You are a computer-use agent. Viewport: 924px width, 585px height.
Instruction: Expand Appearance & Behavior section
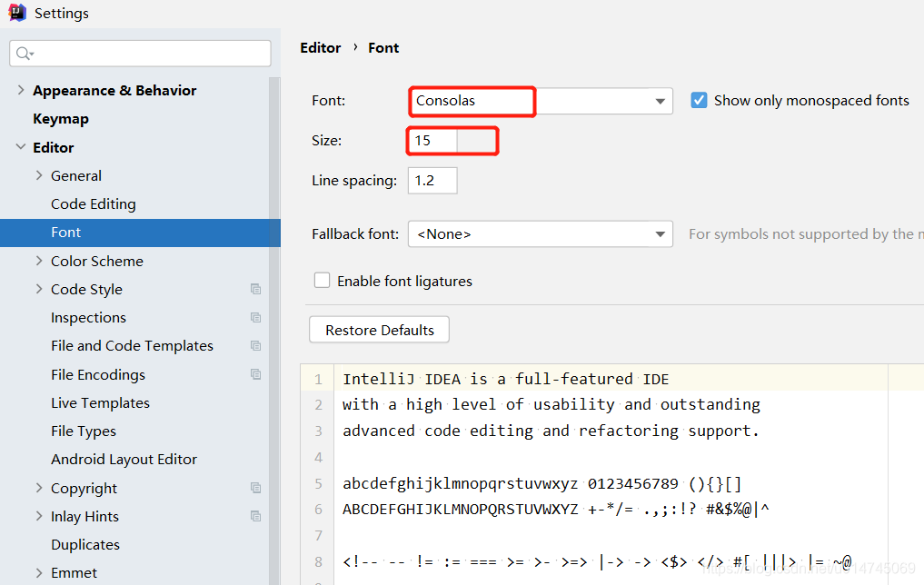point(21,90)
